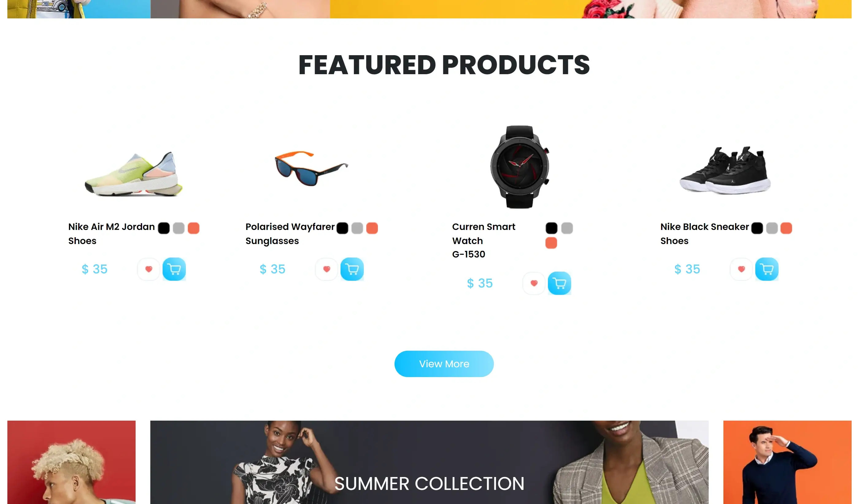Select orange swatch for Curren Smart Watch
Screen dimensions: 859x504
tap(551, 243)
